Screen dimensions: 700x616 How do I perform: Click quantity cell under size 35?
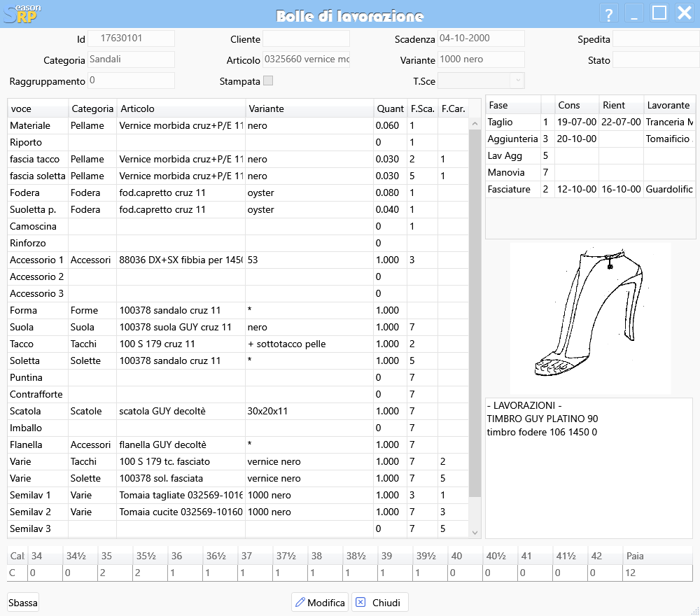click(x=115, y=573)
